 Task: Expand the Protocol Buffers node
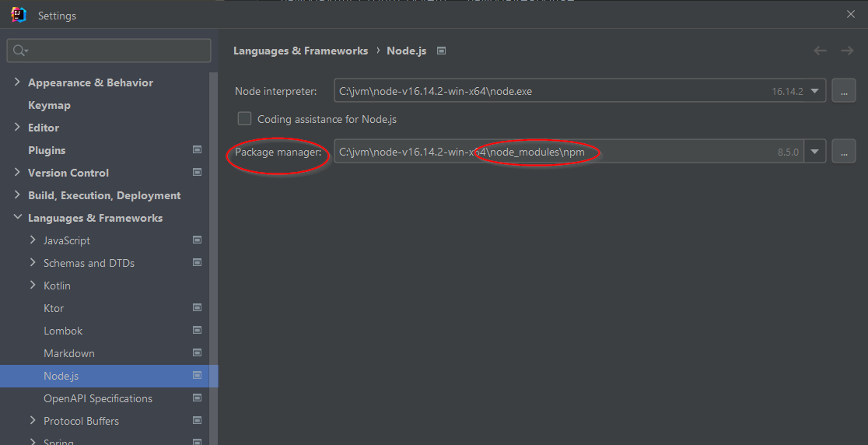pos(32,421)
